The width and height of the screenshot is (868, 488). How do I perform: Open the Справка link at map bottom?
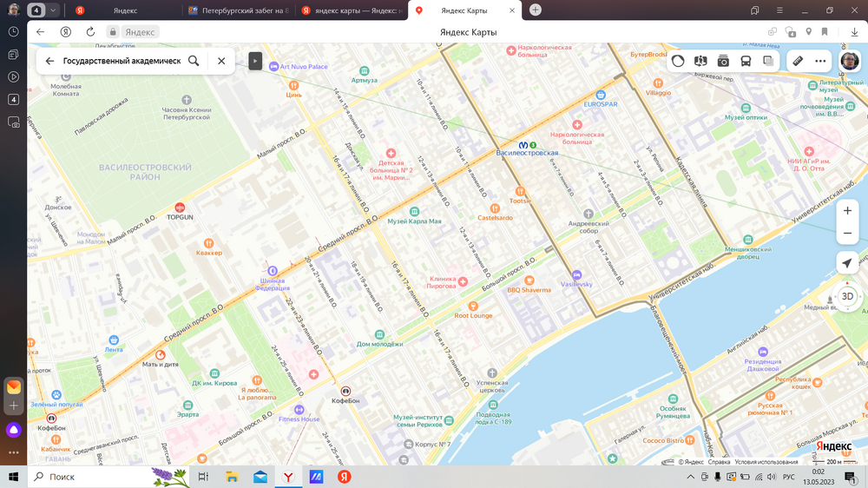pos(719,462)
